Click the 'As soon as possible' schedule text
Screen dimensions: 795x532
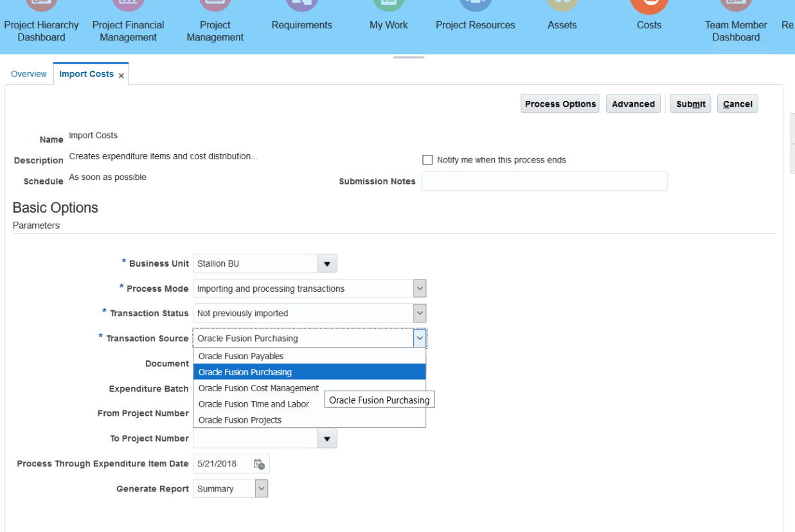107,177
